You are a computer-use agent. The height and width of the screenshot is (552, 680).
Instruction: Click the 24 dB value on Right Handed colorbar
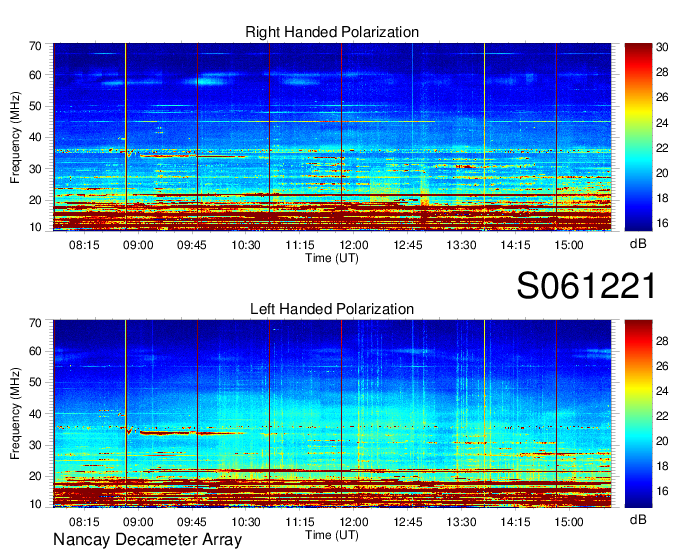click(662, 123)
